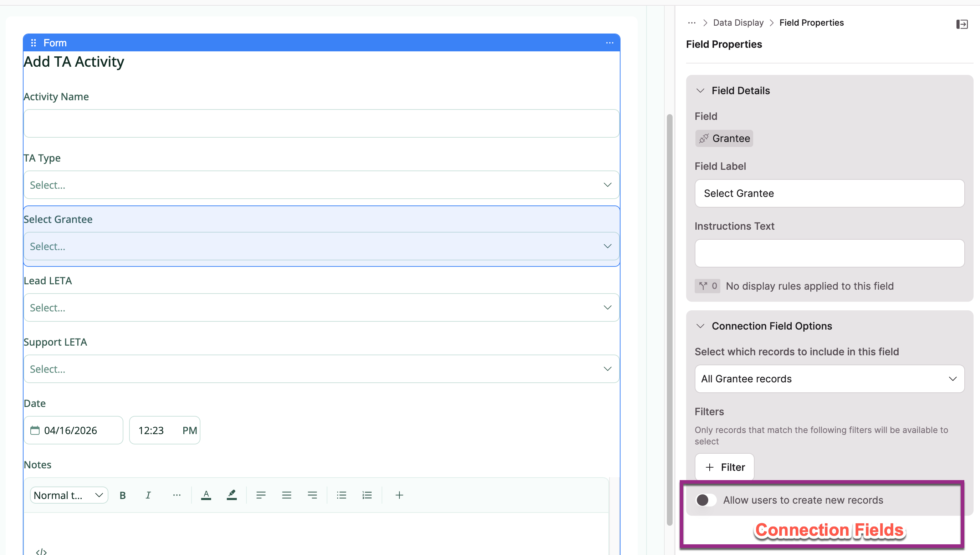The width and height of the screenshot is (980, 555).
Task: Click the plus insert icon in Notes toolbar
Action: tap(399, 495)
